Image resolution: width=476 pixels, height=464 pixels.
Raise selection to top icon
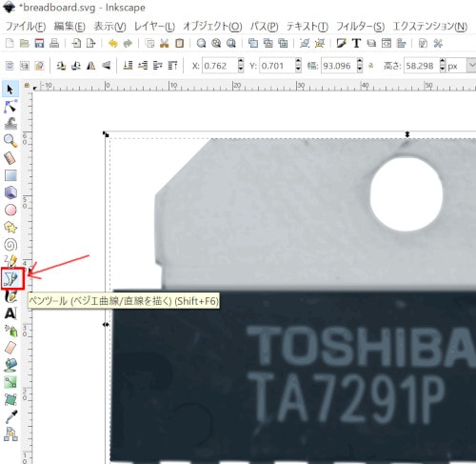[173, 66]
